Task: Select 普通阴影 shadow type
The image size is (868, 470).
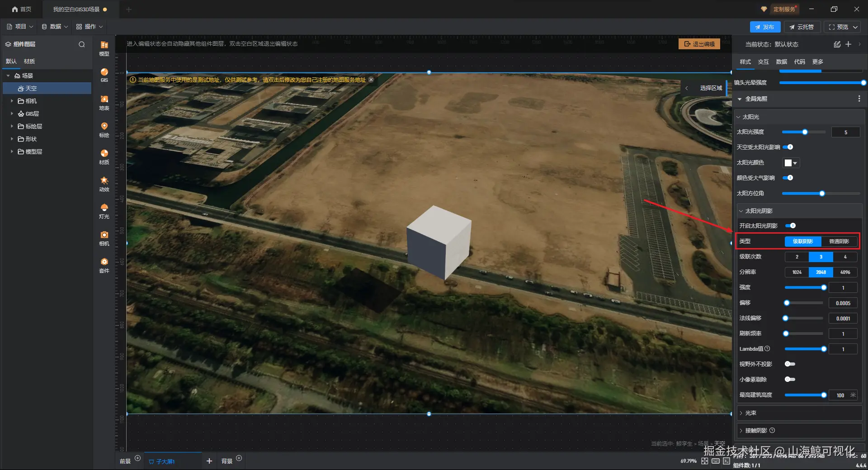Action: click(x=839, y=241)
